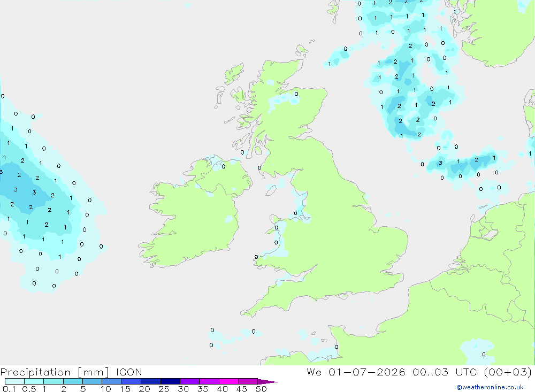The height and width of the screenshot is (392, 535).
Task: Click the 20–25 mm legend swatch
Action: (x=151, y=381)
